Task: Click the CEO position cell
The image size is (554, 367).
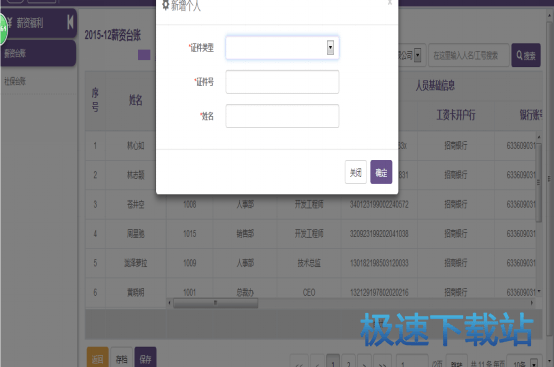Action: [x=309, y=292]
